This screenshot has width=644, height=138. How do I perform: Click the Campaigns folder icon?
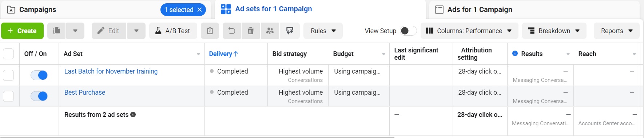(11, 10)
